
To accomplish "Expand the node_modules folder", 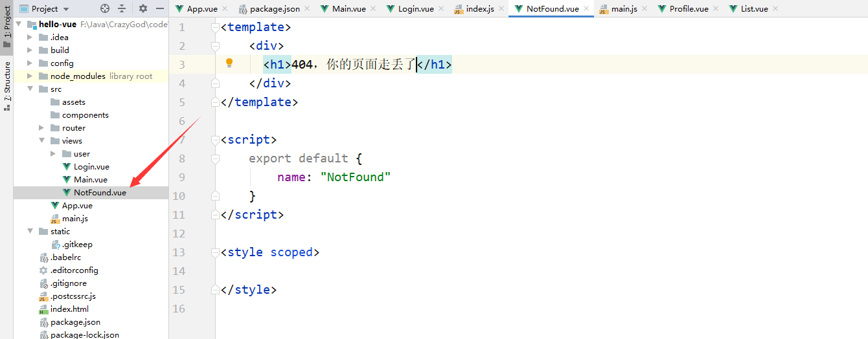I will (30, 76).
